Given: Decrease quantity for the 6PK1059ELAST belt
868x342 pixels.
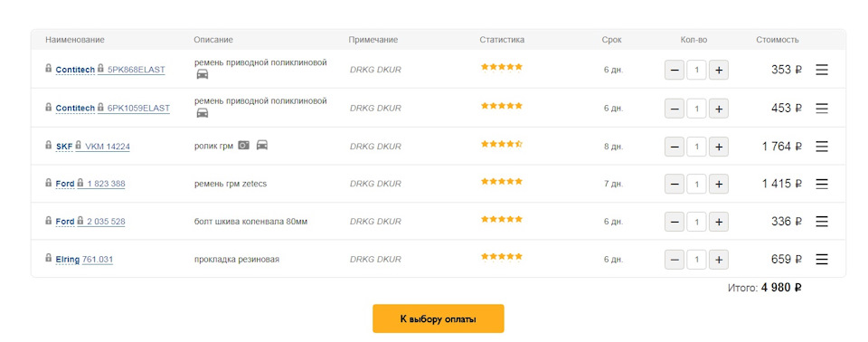Looking at the screenshot, I should pos(675,109).
